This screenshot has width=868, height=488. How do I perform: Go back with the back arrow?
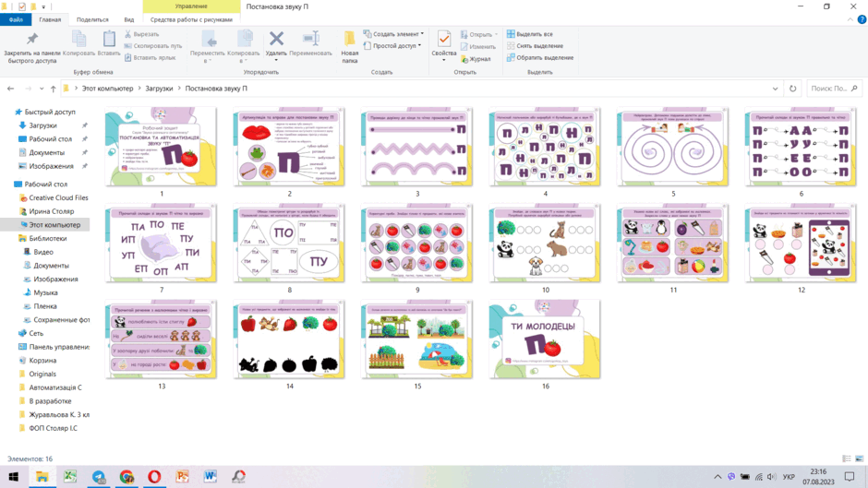tap(10, 89)
